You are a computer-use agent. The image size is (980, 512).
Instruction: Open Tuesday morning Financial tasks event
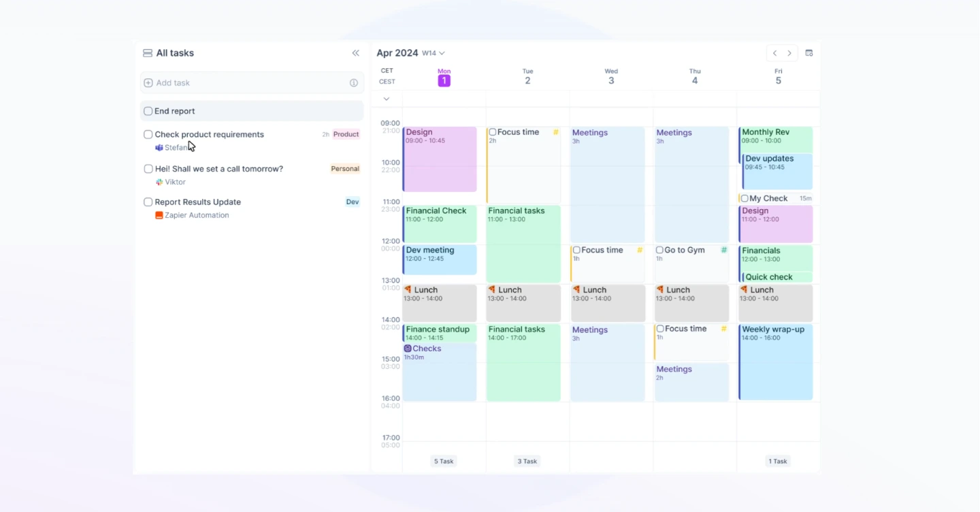[x=523, y=244]
